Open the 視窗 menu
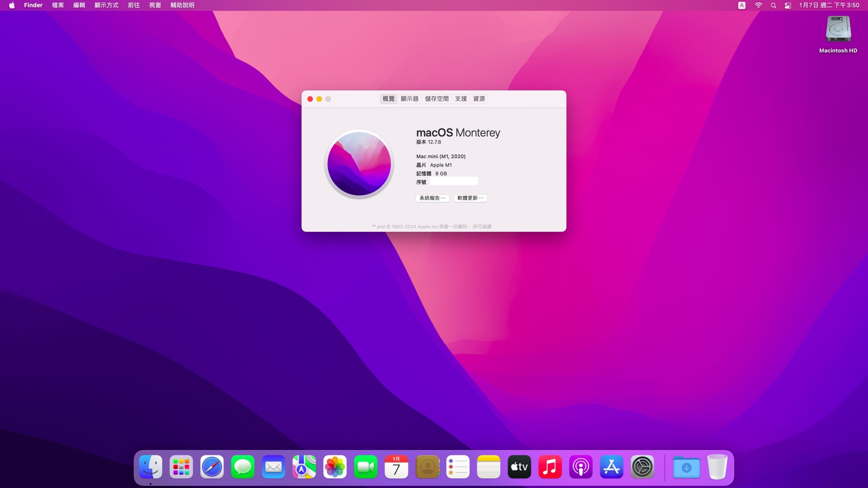This screenshot has width=868, height=488. [155, 5]
